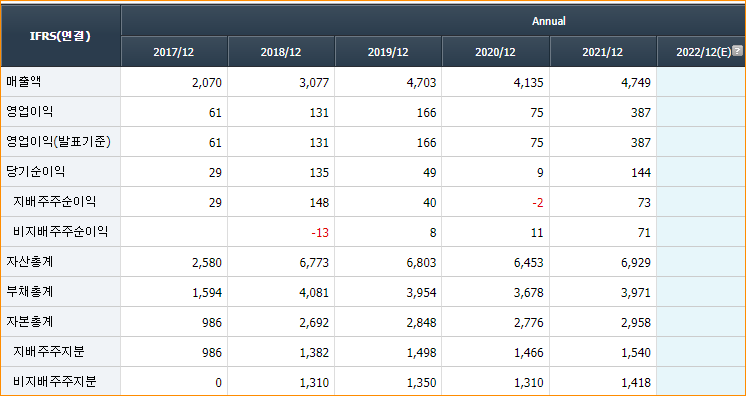Click the 지배주주순이익 row label
This screenshot has width=746, height=396.
(55, 202)
